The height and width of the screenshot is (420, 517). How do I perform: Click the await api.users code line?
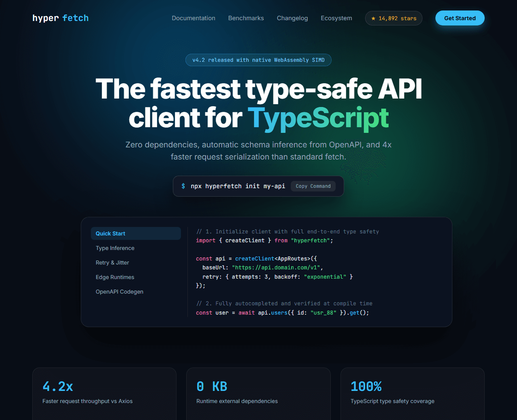[282, 313]
